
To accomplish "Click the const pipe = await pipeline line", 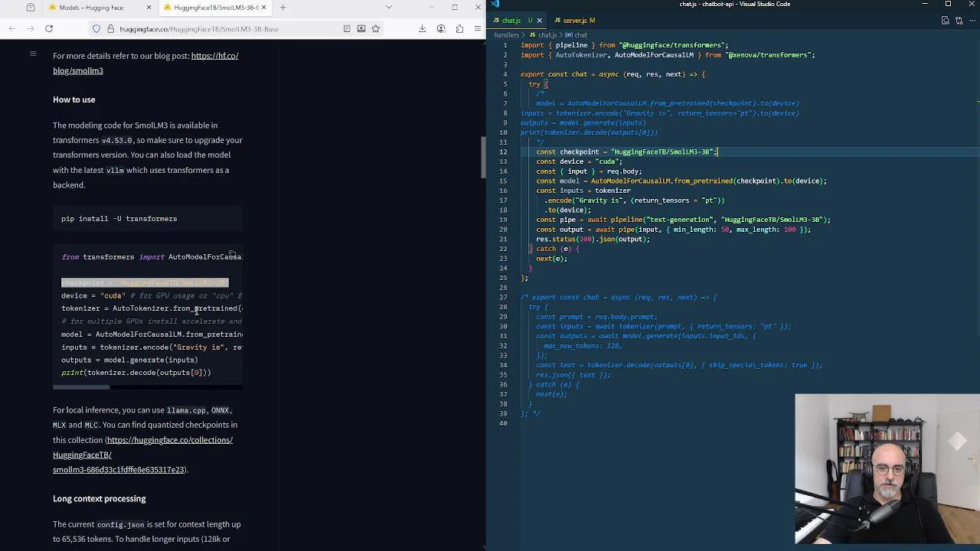I will pyautogui.click(x=683, y=220).
